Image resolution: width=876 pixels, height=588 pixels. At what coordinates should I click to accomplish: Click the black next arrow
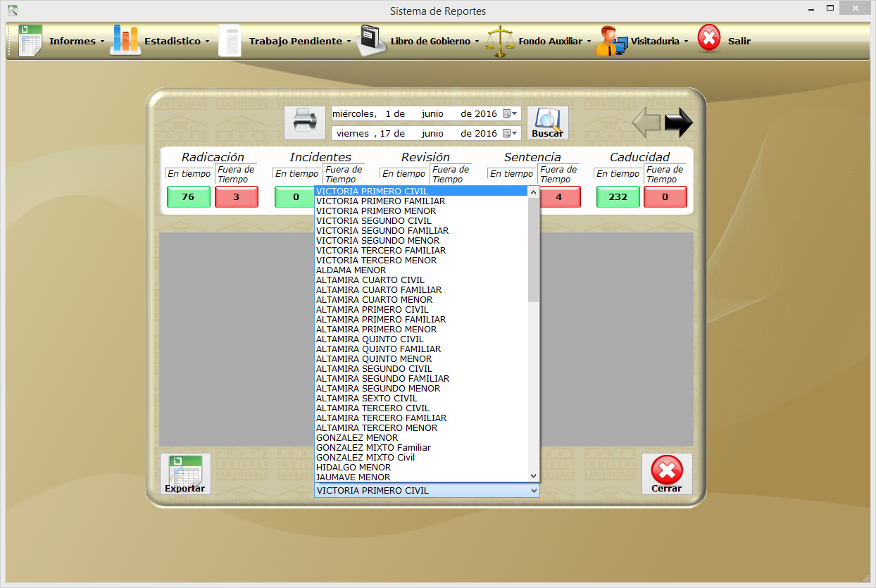tap(679, 123)
